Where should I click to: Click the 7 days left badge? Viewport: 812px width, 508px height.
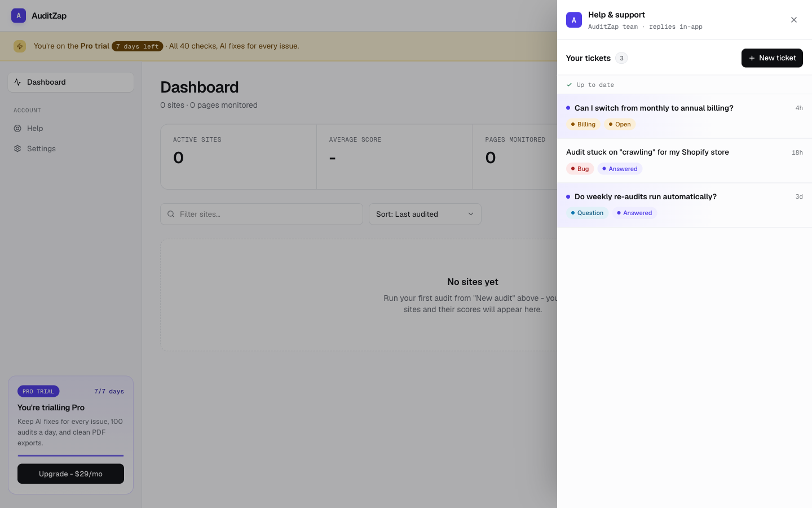coord(138,46)
